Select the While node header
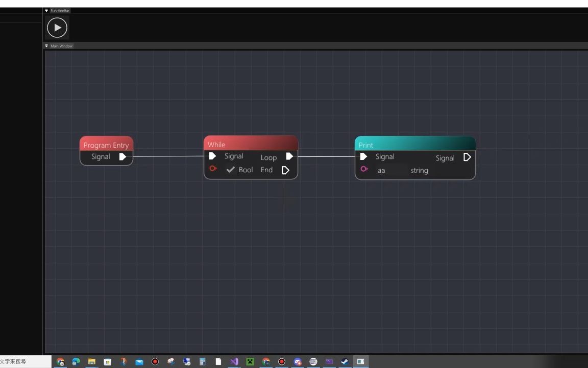Image resolution: width=588 pixels, height=368 pixels. coord(251,144)
